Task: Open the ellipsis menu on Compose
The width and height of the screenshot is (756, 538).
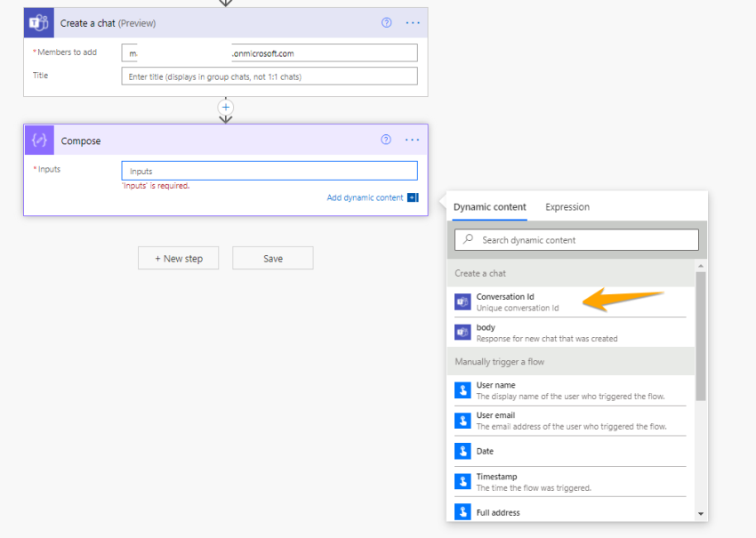Action: 412,140
